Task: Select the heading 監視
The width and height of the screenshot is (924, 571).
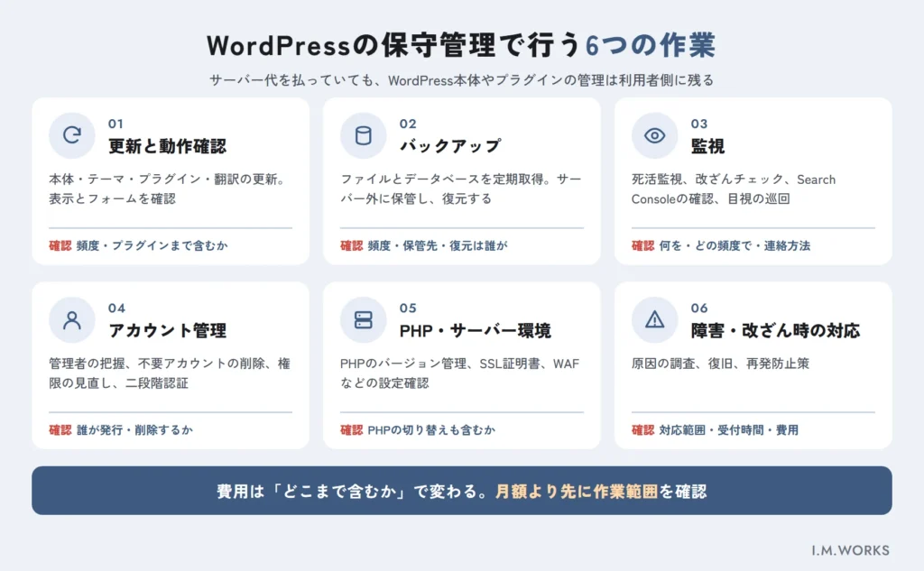Action: [x=707, y=146]
